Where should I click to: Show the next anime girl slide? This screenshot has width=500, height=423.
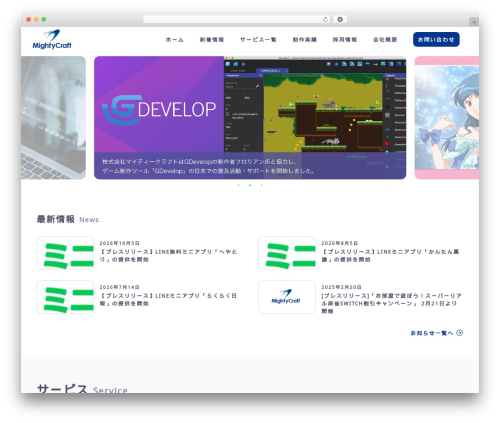(x=447, y=118)
